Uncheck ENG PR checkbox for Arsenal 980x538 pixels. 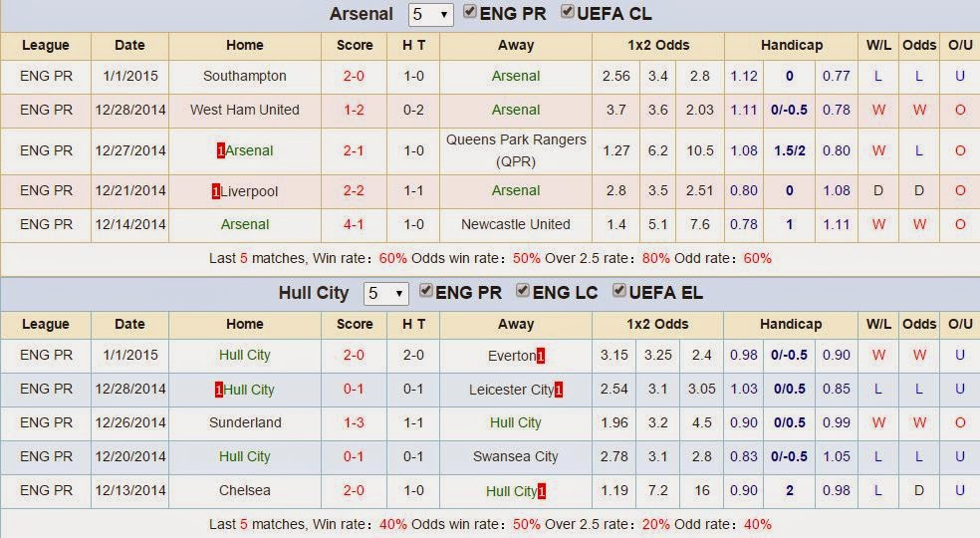[470, 11]
